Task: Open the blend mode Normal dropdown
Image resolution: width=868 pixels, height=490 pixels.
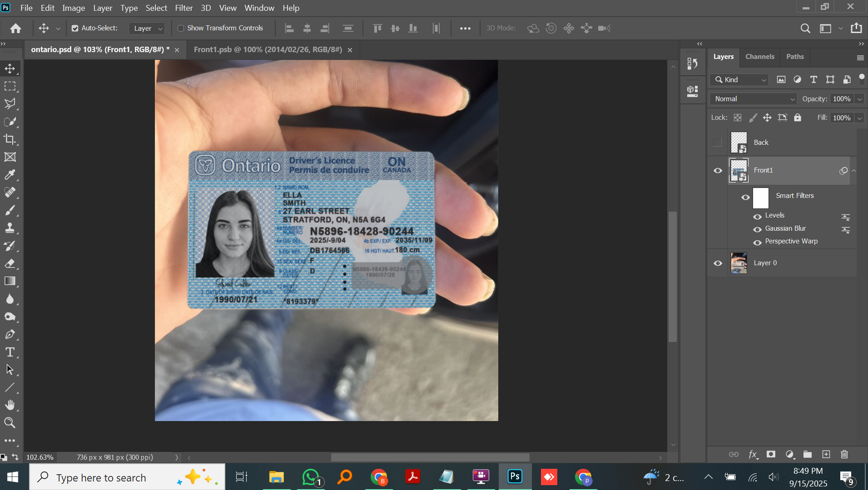Action: (754, 99)
